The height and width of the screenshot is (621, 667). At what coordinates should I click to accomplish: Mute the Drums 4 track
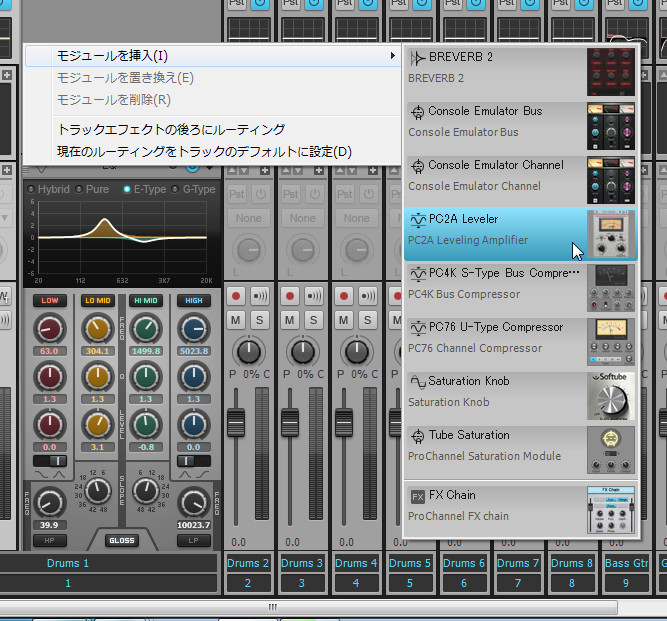[x=344, y=320]
